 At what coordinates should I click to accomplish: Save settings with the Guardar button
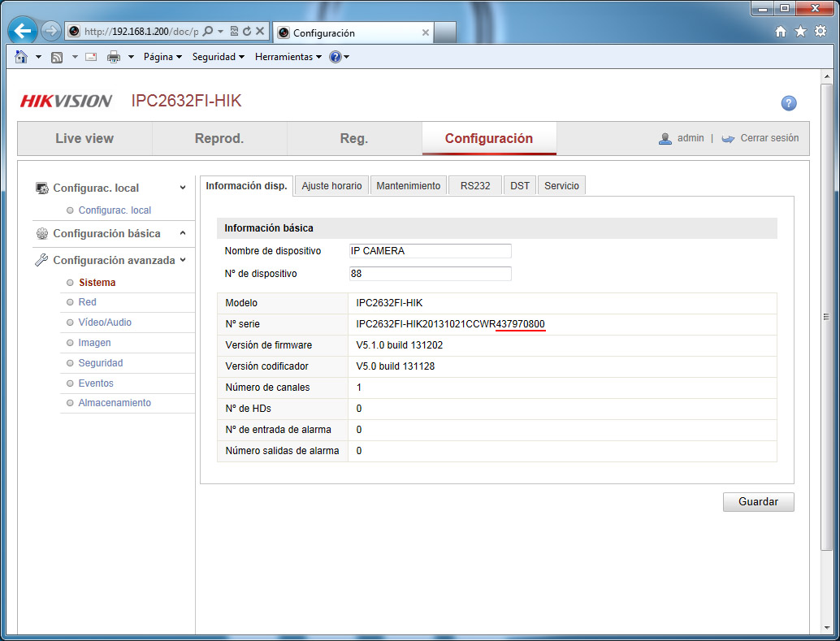click(x=758, y=501)
